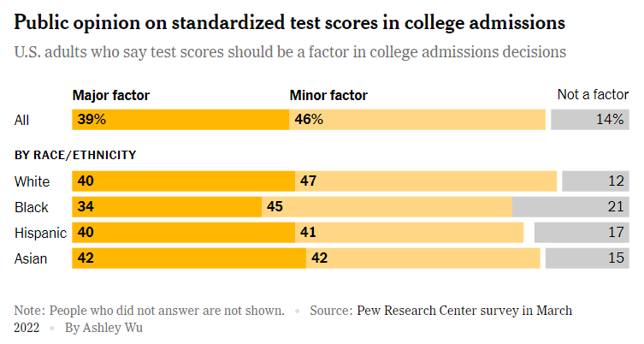Click the chart title about standardized test scores
The image size is (644, 344).
click(x=290, y=22)
